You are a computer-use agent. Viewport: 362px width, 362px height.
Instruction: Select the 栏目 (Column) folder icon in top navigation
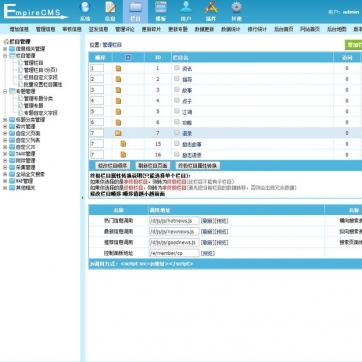pos(135,11)
